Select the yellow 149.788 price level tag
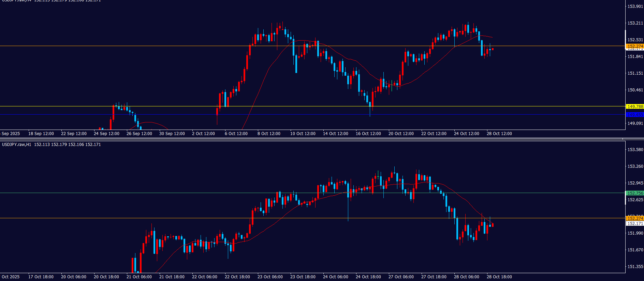The height and width of the screenshot is (281, 644). [x=635, y=107]
